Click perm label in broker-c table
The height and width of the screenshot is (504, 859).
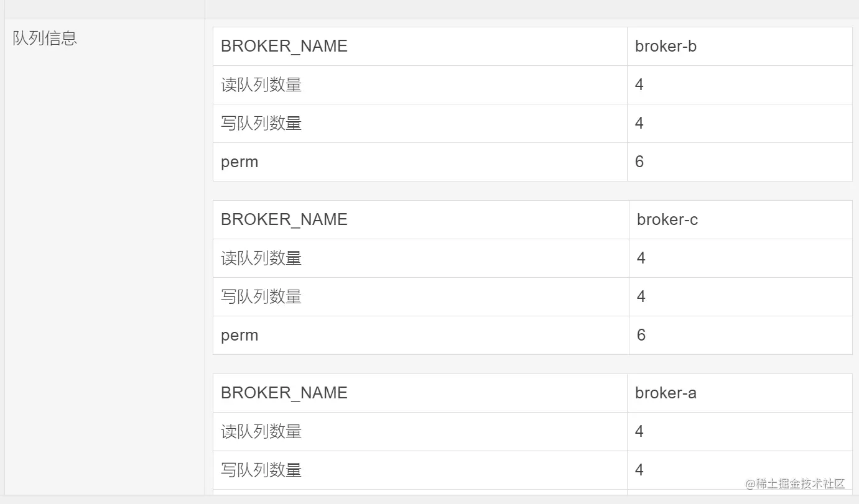coord(239,336)
